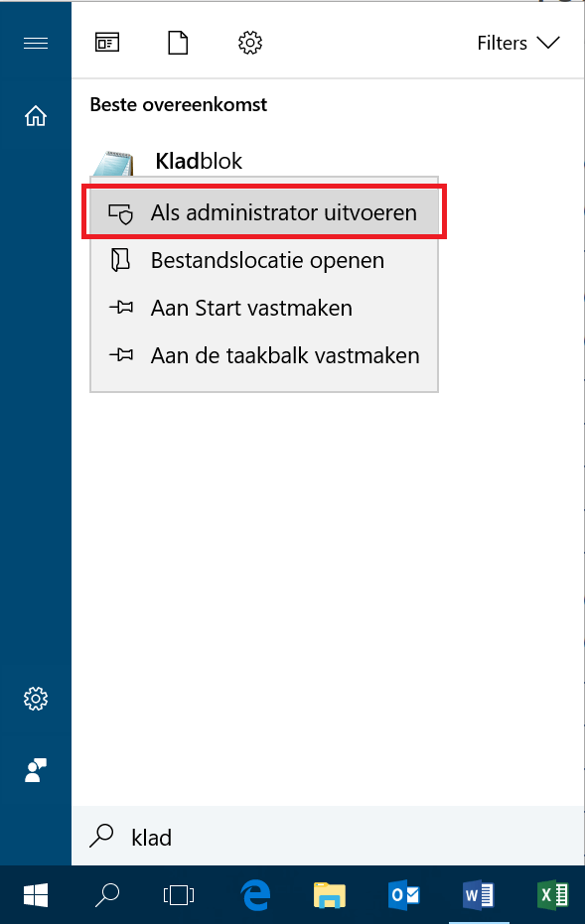
Task: Focus the search box containing klad
Action: click(329, 837)
